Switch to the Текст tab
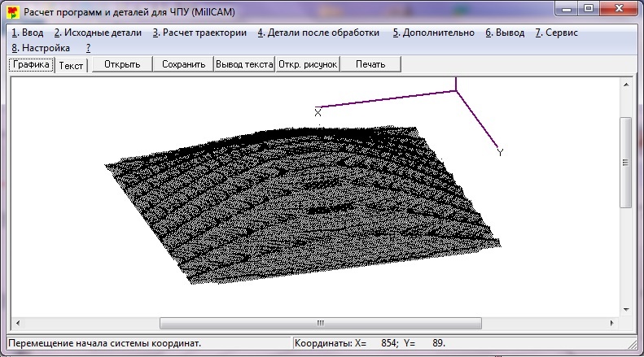The image size is (644, 357). [71, 66]
